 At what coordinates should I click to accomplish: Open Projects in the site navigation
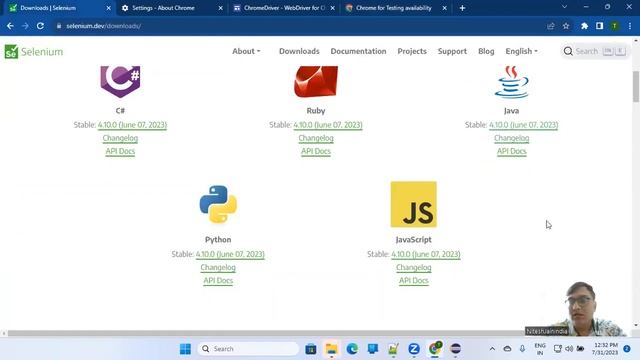point(412,51)
